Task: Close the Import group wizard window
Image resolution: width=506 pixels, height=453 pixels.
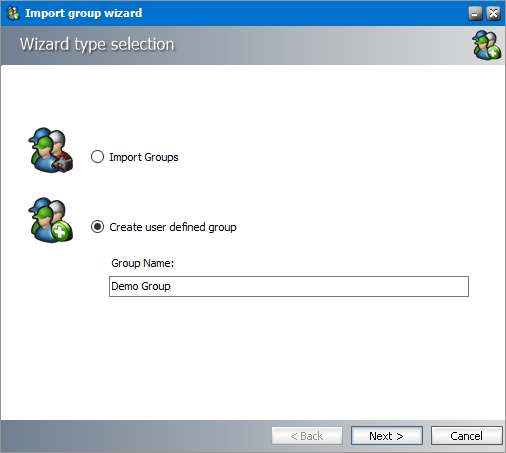Action: point(493,14)
